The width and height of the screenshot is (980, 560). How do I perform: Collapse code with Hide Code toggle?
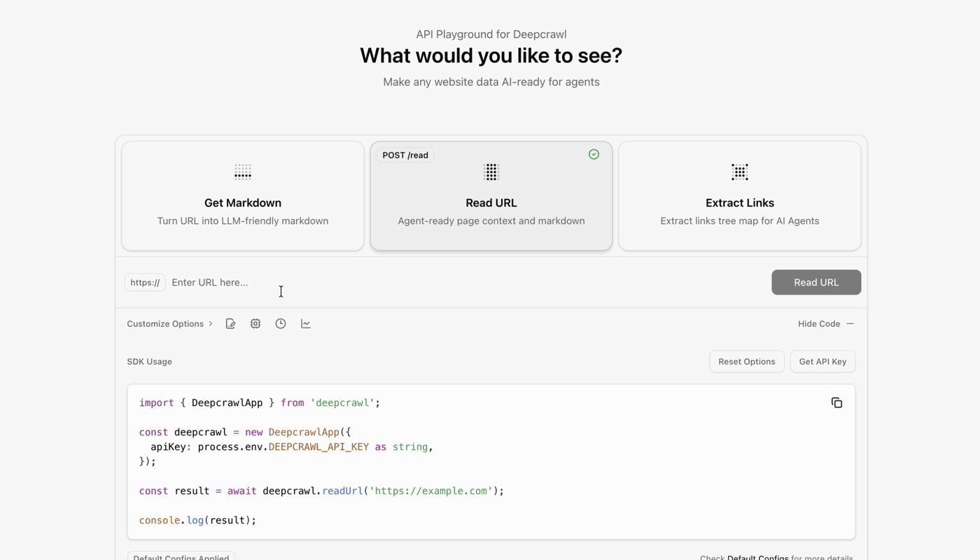tap(826, 323)
